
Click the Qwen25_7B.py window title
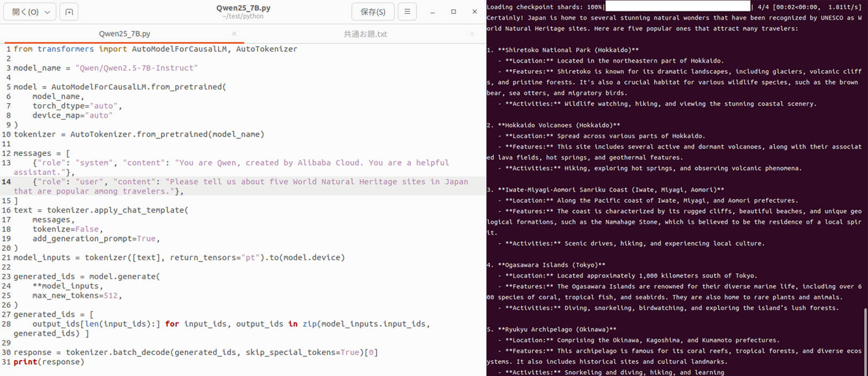point(243,8)
